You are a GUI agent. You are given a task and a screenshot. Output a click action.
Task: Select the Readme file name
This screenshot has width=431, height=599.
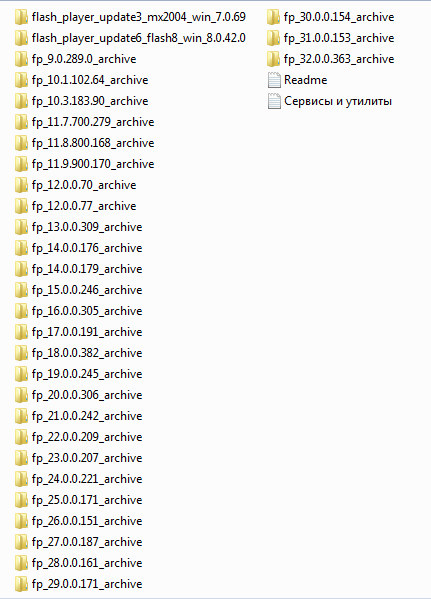(x=306, y=80)
